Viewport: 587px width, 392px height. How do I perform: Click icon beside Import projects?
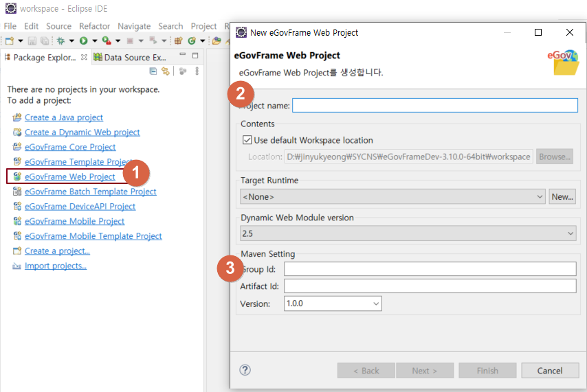[x=17, y=266]
